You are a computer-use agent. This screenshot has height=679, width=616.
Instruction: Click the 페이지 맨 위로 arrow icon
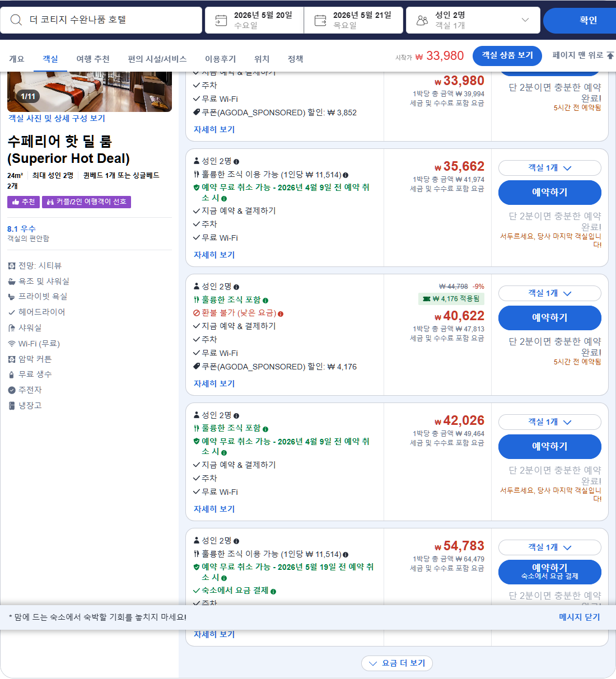610,55
